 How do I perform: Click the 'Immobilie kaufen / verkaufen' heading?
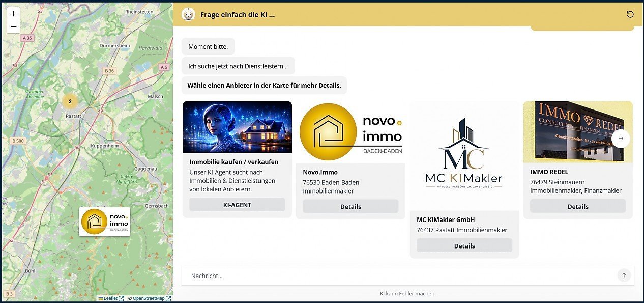(234, 162)
